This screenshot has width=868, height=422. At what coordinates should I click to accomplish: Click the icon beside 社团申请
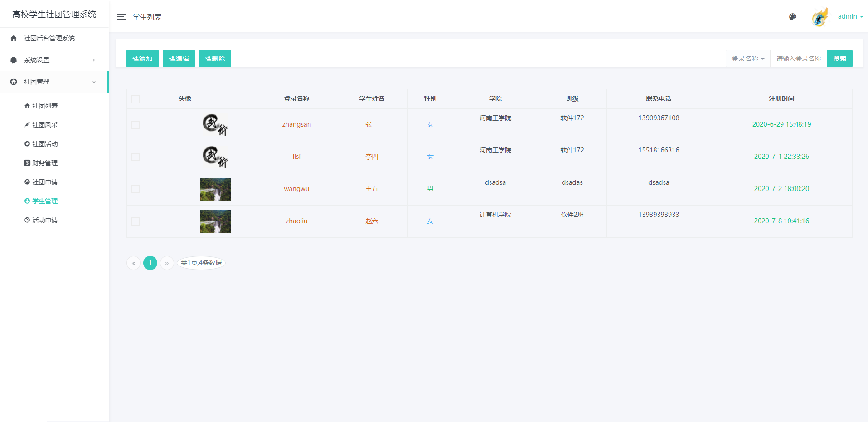coord(27,182)
